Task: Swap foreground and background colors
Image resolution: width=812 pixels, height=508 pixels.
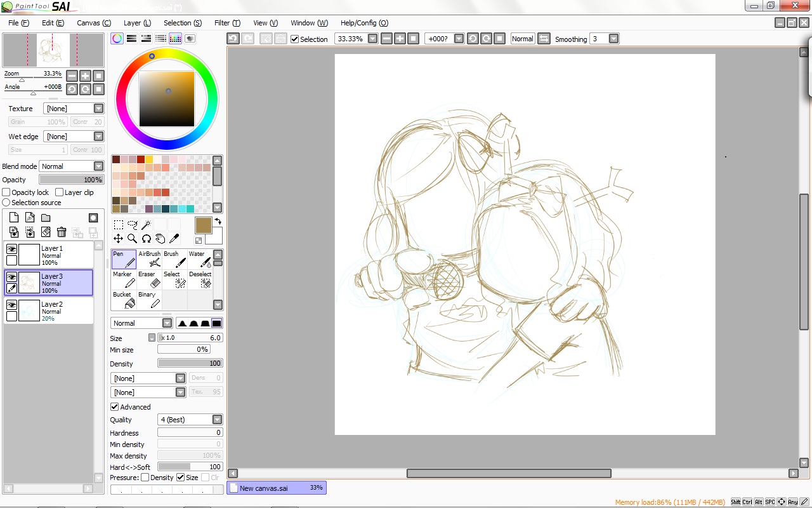Action: (218, 222)
